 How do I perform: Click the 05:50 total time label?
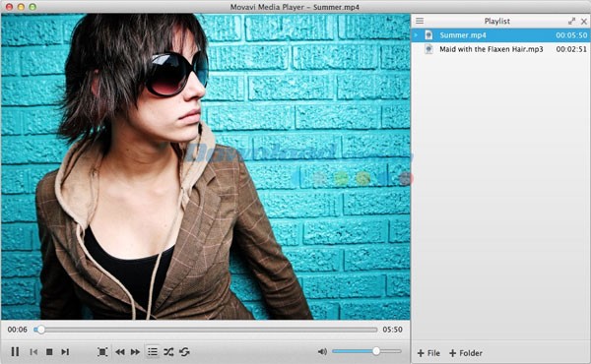point(392,330)
